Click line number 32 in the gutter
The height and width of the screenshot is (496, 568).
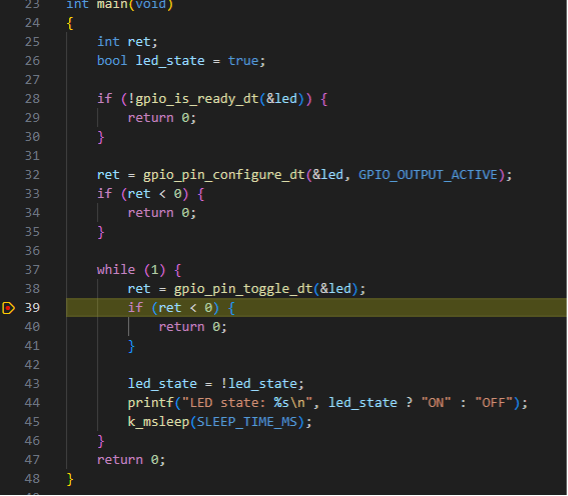point(32,175)
